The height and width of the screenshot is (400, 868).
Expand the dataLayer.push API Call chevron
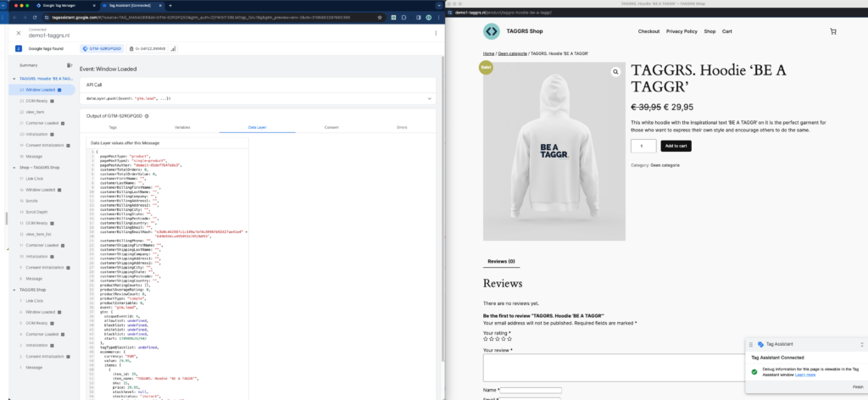tap(429, 98)
